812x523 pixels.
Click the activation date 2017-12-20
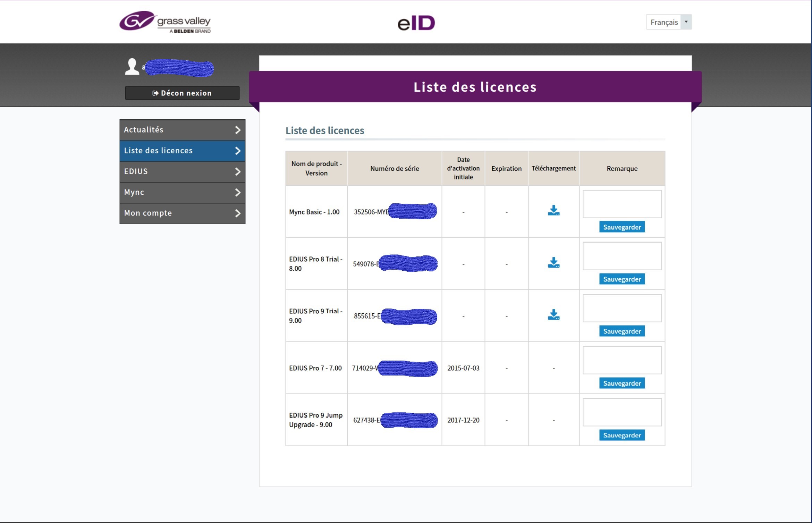coord(463,420)
